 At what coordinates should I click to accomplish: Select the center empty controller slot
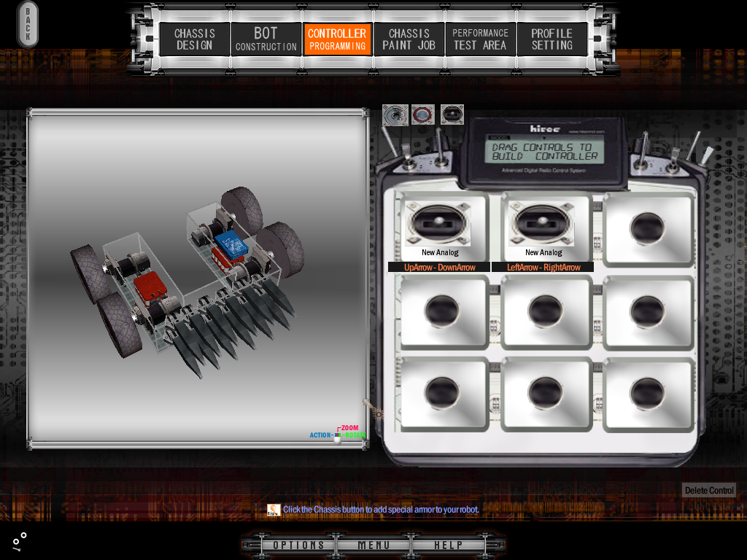click(546, 311)
